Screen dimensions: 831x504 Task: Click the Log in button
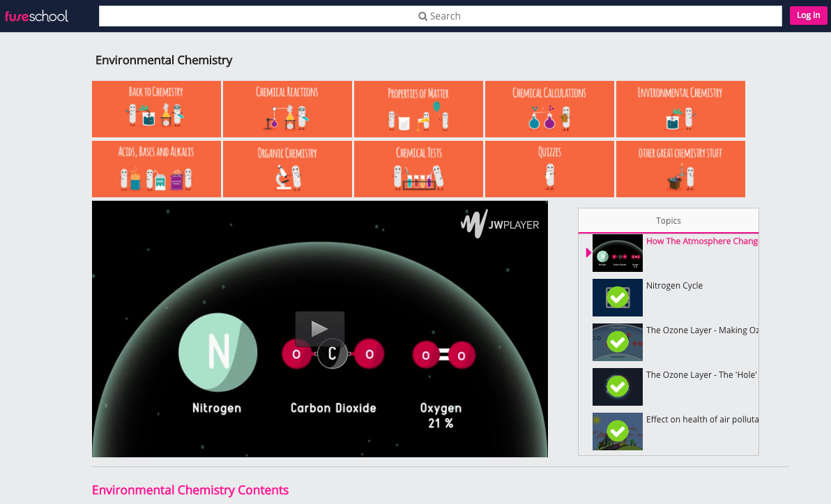pyautogui.click(x=808, y=15)
